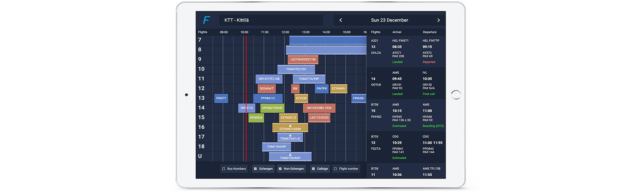Select flight bar HV303/TRA30
The image size is (644, 191).
(272, 108)
